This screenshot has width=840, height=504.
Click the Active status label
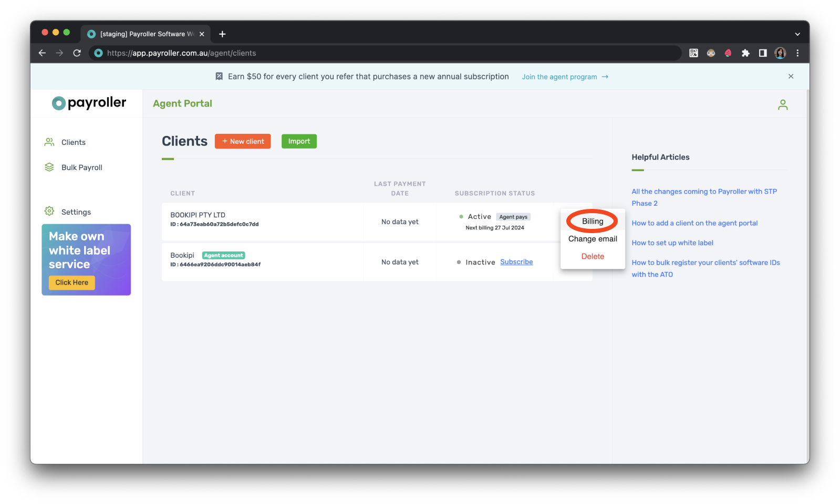[480, 217]
